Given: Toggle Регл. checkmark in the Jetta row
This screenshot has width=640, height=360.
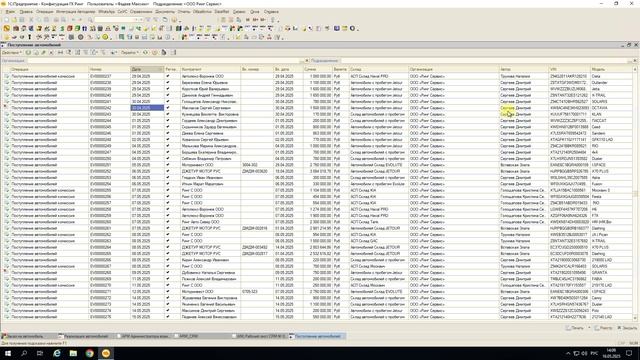Looking at the screenshot, I should 168,89.
